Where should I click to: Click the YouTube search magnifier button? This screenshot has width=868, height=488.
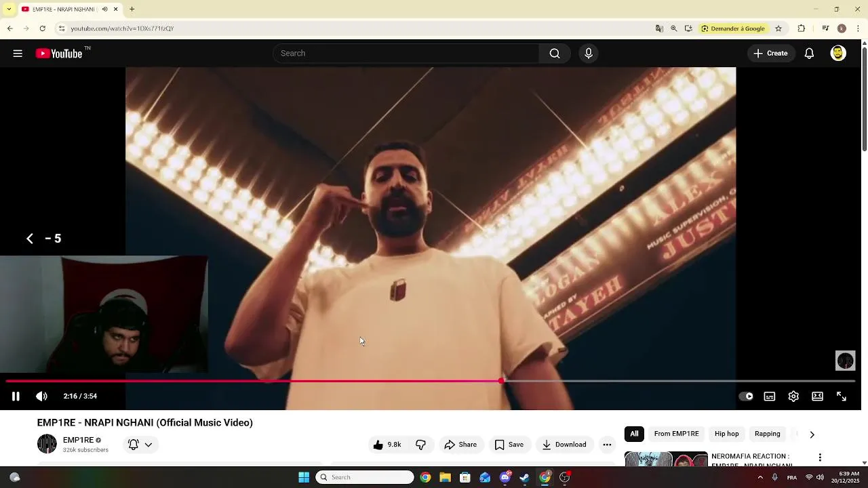pos(555,54)
